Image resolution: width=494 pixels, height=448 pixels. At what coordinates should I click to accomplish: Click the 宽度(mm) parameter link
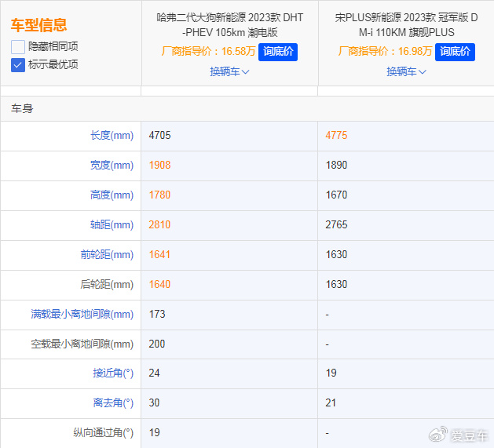coord(112,166)
